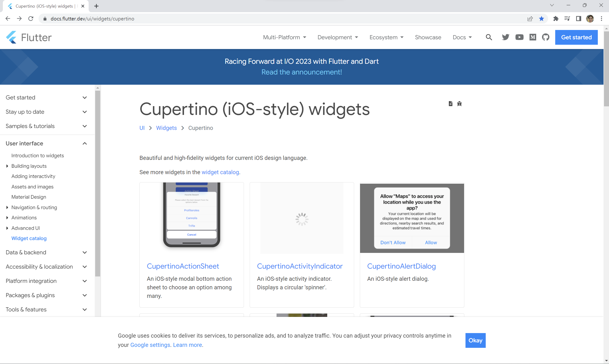Click the Get started button in header
The width and height of the screenshot is (609, 364).
[576, 37]
